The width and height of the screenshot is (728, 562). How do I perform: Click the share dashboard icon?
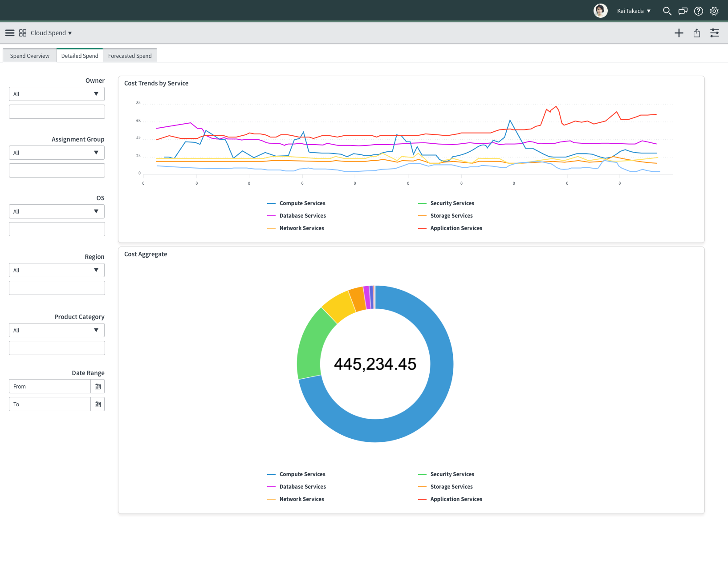click(697, 33)
